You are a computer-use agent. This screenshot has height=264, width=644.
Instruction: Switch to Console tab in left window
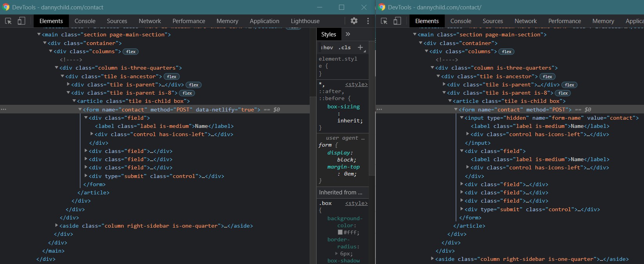pyautogui.click(x=85, y=21)
